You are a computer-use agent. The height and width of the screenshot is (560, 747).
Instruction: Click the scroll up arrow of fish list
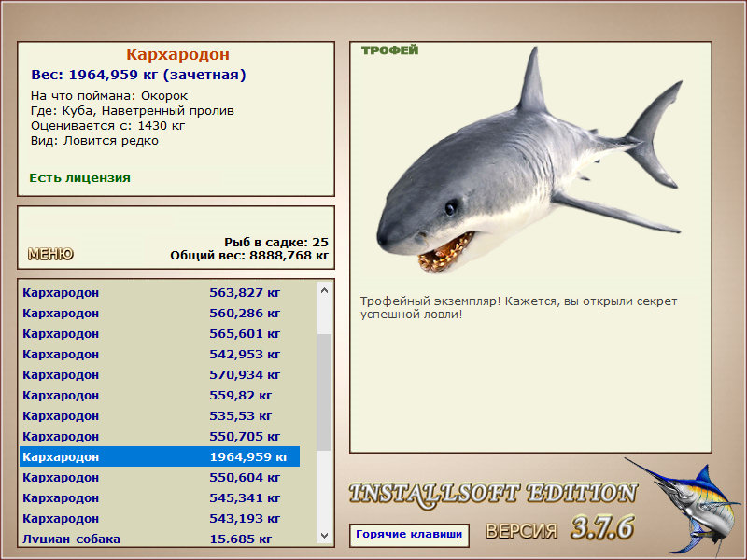point(324,290)
